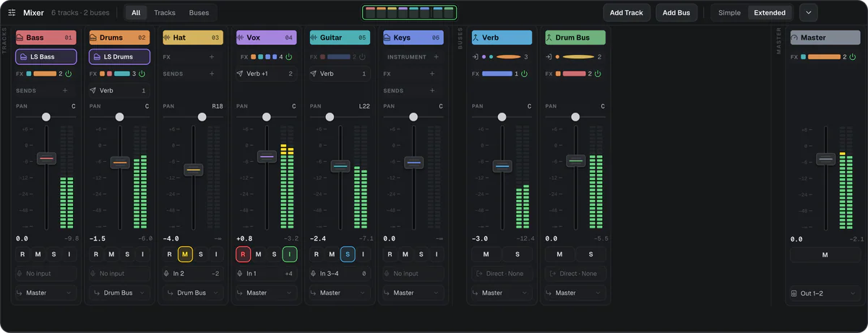This screenshot has width=868, height=333.
Task: Mute the Master channel
Action: tap(825, 254)
